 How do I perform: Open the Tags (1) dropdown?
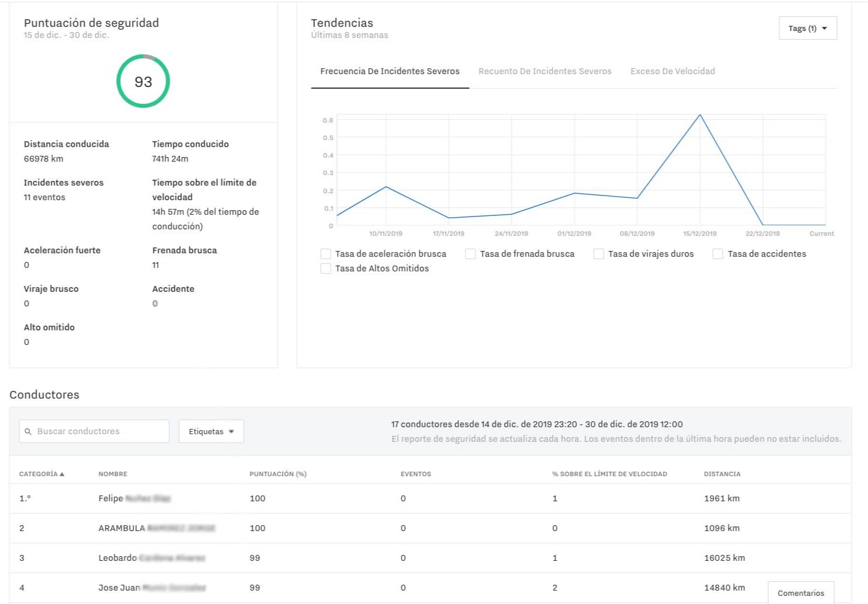coord(808,28)
